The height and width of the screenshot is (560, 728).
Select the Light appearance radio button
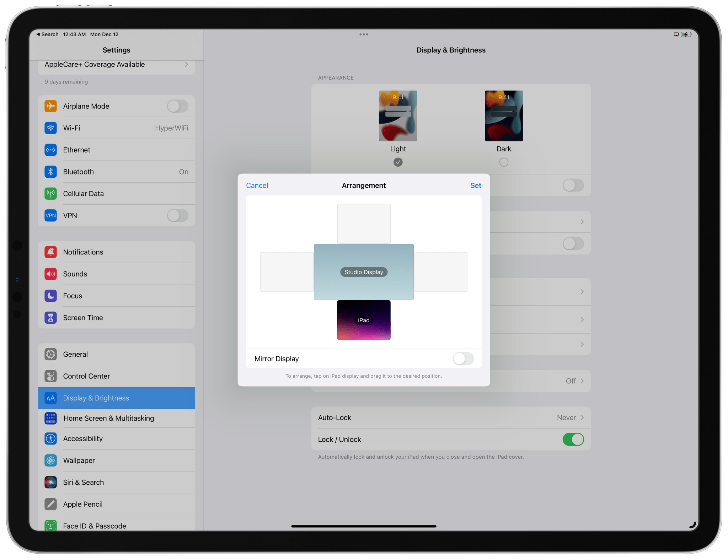click(398, 162)
